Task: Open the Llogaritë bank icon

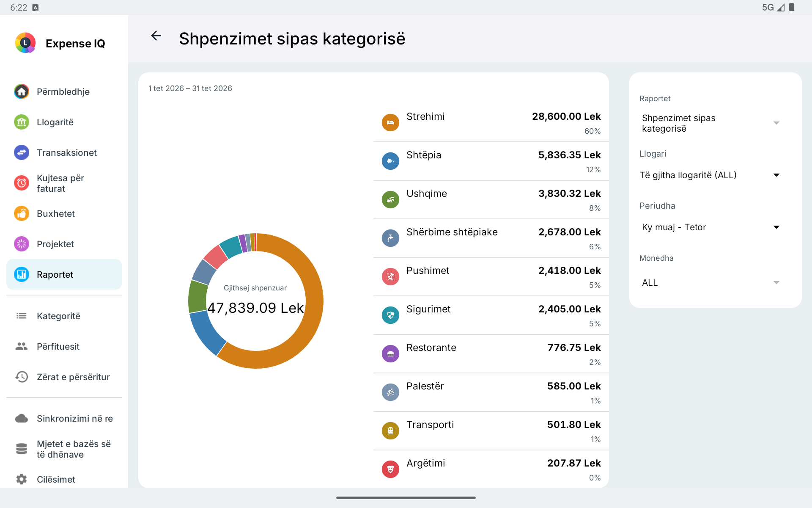Action: click(22, 122)
